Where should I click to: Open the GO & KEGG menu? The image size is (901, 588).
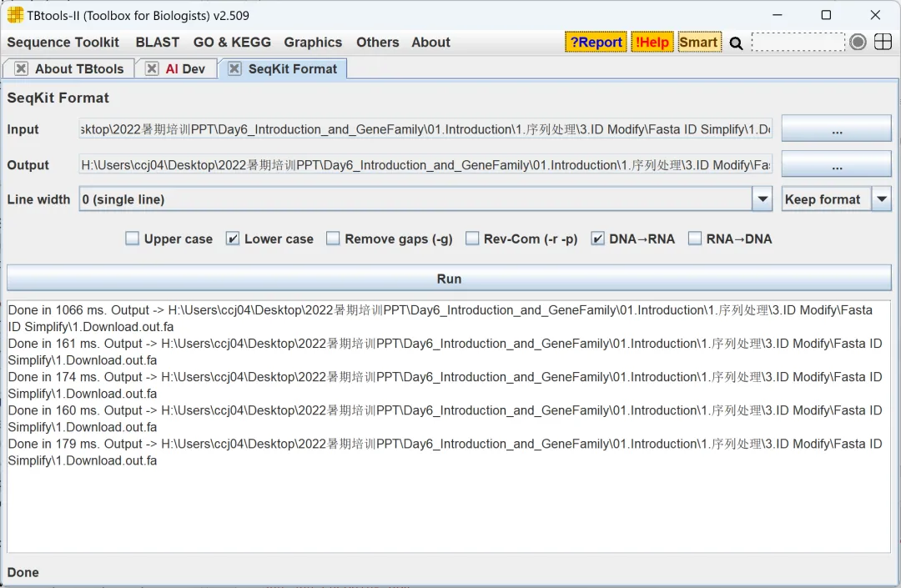pyautogui.click(x=232, y=43)
